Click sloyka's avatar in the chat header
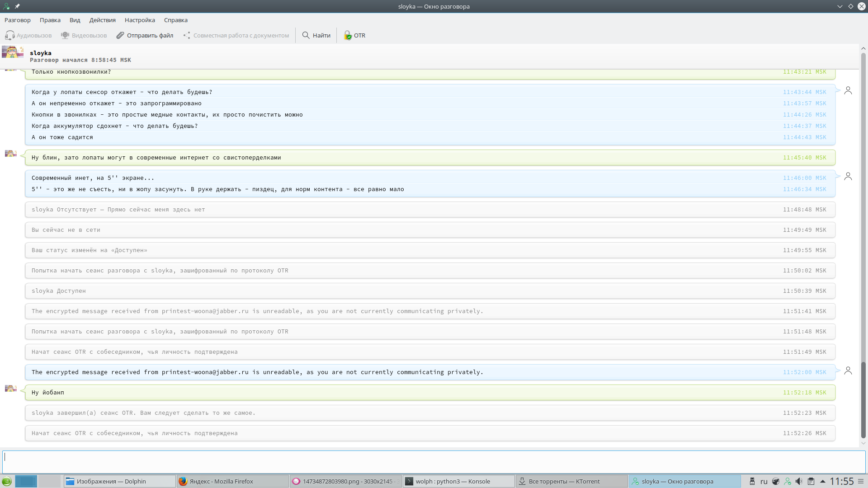The image size is (868, 488). 13,52
